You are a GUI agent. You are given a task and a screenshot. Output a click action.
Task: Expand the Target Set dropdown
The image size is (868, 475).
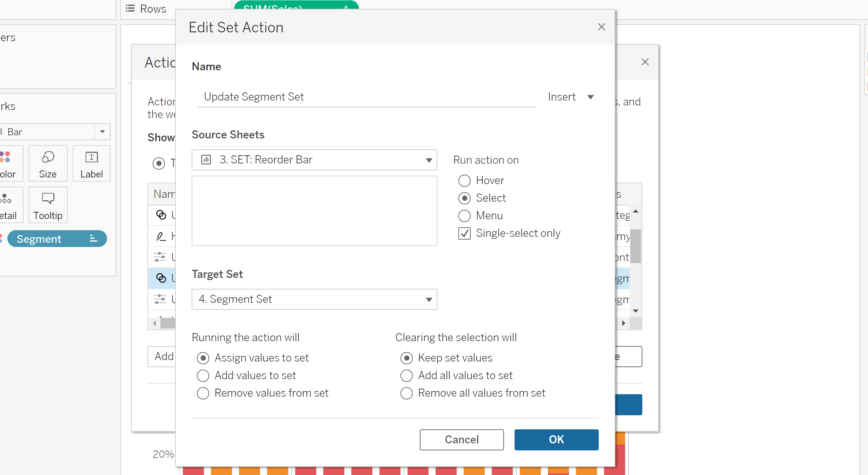(429, 300)
